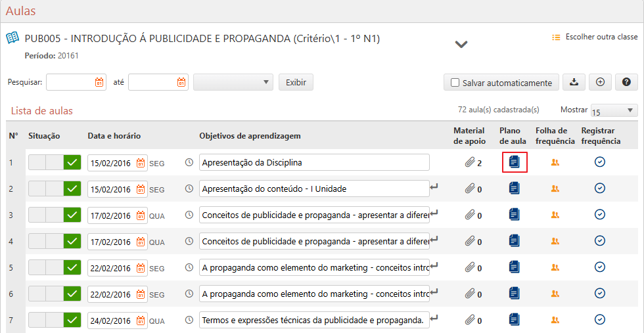Register attendance for aula 7
The image size is (644, 333).
point(600,319)
